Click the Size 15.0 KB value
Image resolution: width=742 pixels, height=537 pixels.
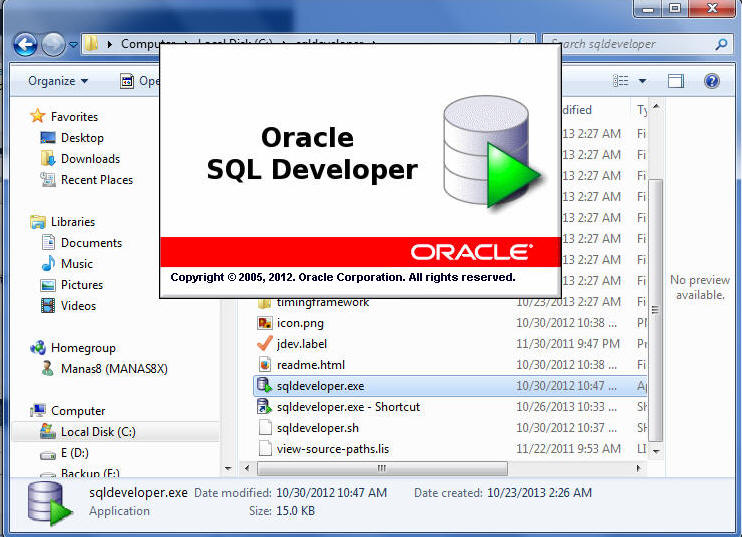click(x=295, y=511)
